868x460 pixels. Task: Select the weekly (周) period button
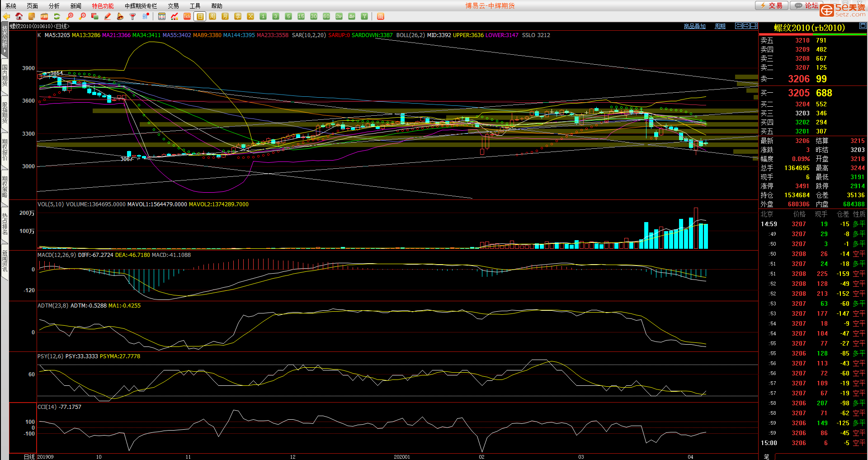tap(212, 16)
